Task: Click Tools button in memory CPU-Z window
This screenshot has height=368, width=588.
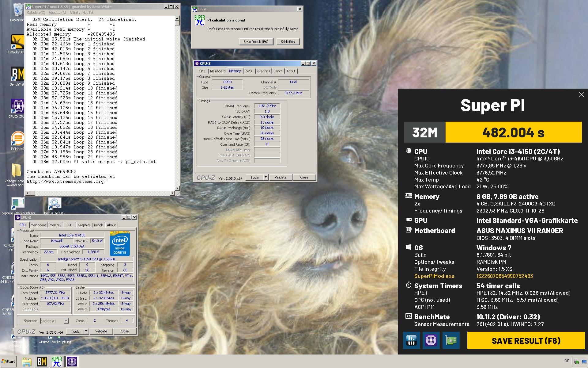Action: [254, 177]
